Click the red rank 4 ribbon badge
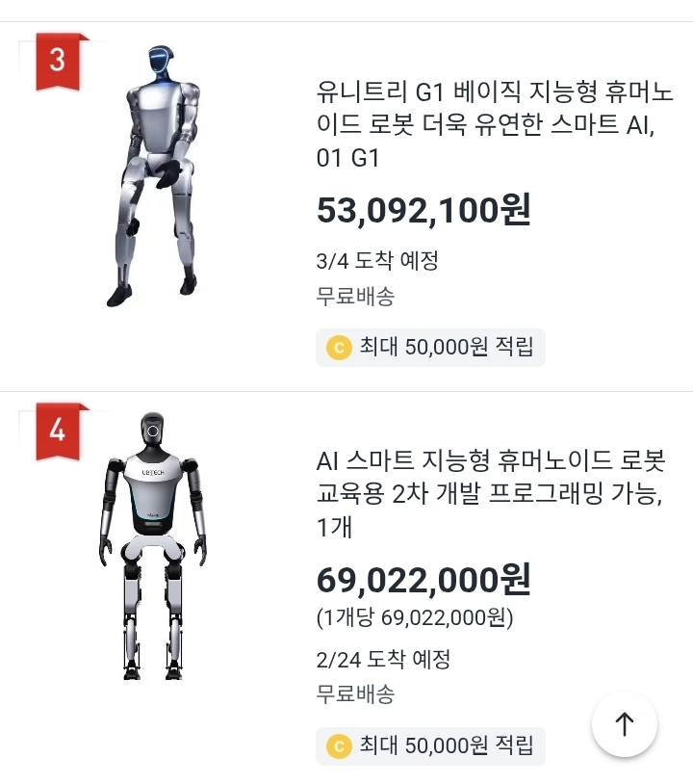693x784 pixels. click(x=58, y=430)
